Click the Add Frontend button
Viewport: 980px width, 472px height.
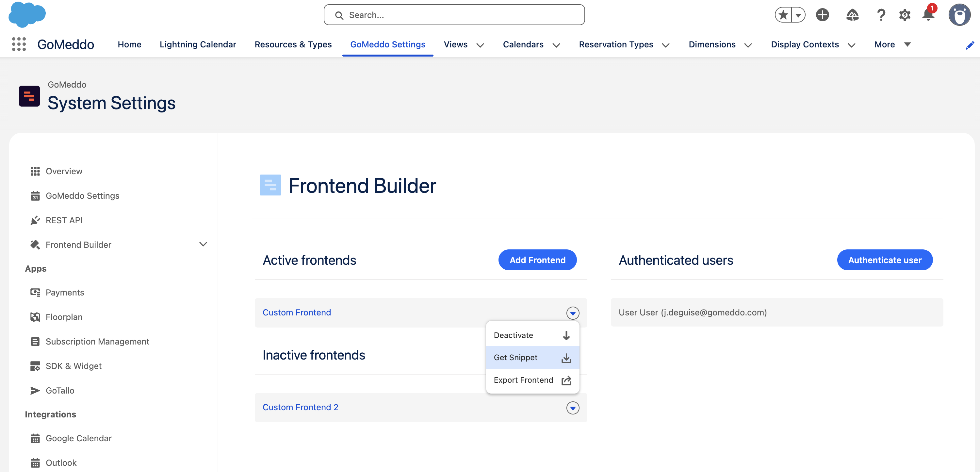click(537, 260)
